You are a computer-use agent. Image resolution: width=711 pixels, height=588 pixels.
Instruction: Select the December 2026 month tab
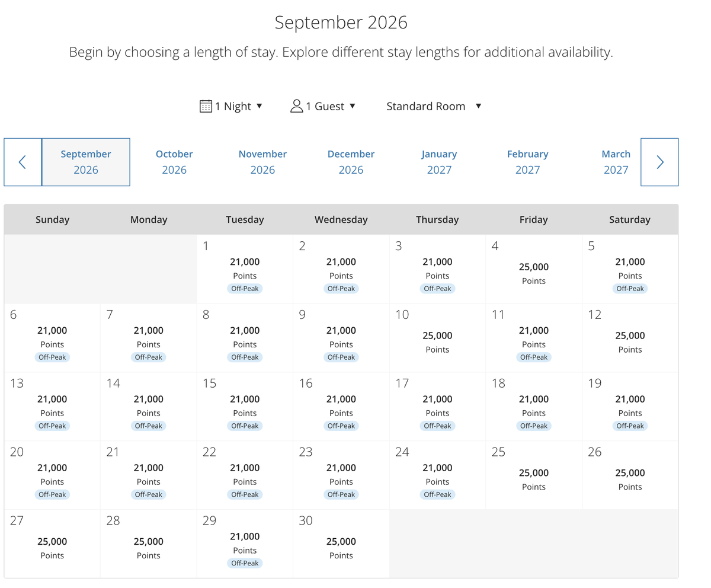[351, 162]
